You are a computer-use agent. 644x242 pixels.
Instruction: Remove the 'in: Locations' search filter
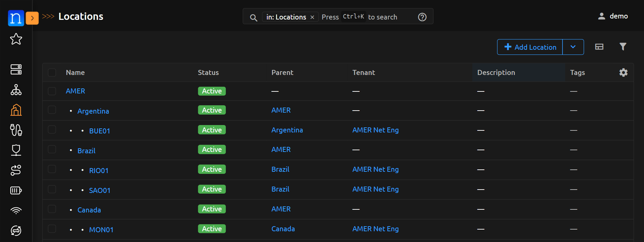312,17
